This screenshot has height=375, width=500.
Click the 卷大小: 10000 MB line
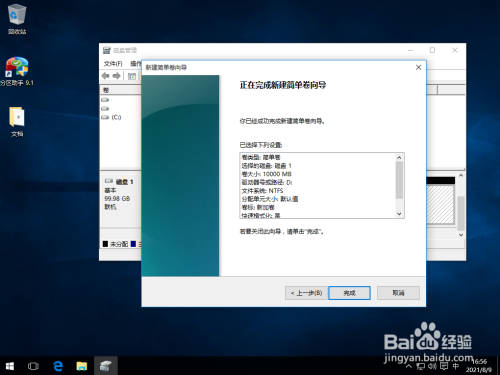[x=266, y=174]
